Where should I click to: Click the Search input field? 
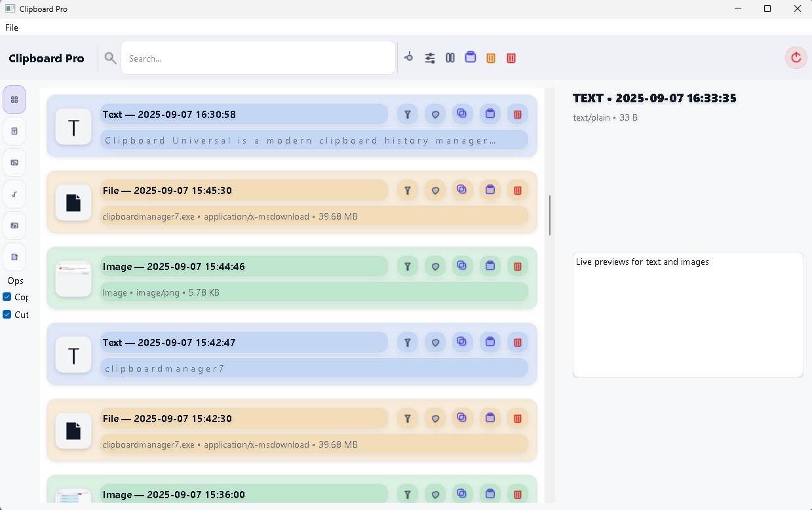[258, 58]
